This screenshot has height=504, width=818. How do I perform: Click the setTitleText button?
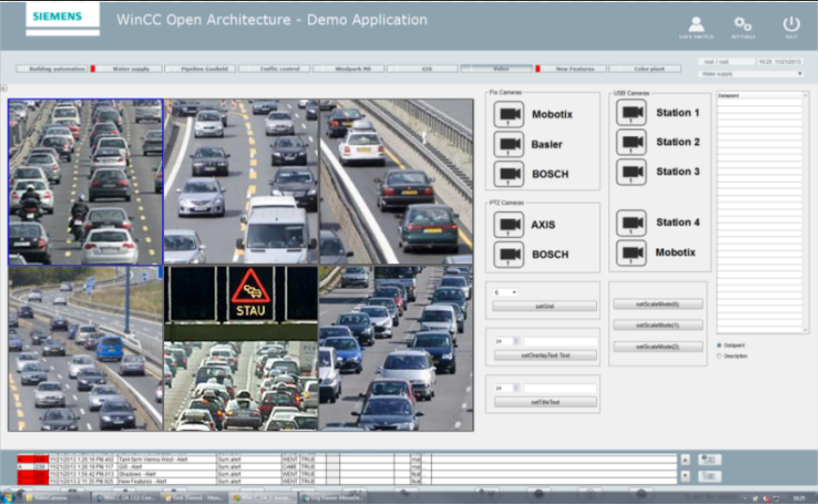[545, 402]
